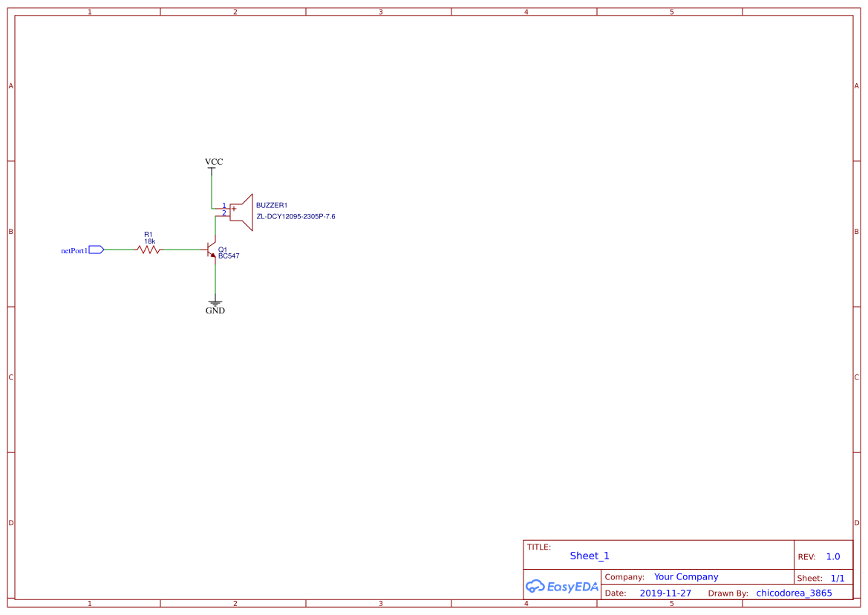Click the 18k resistor value label
The width and height of the screenshot is (868, 615).
point(149,241)
